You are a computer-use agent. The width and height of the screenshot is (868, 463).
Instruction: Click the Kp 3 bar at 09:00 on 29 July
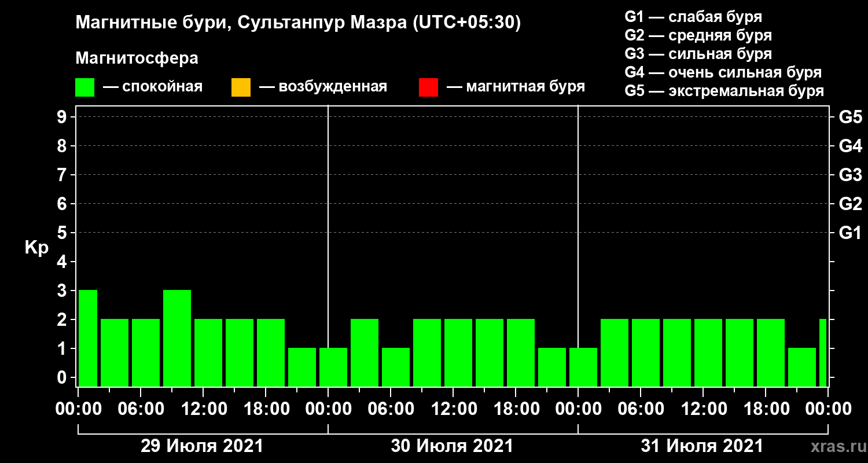pos(177,338)
